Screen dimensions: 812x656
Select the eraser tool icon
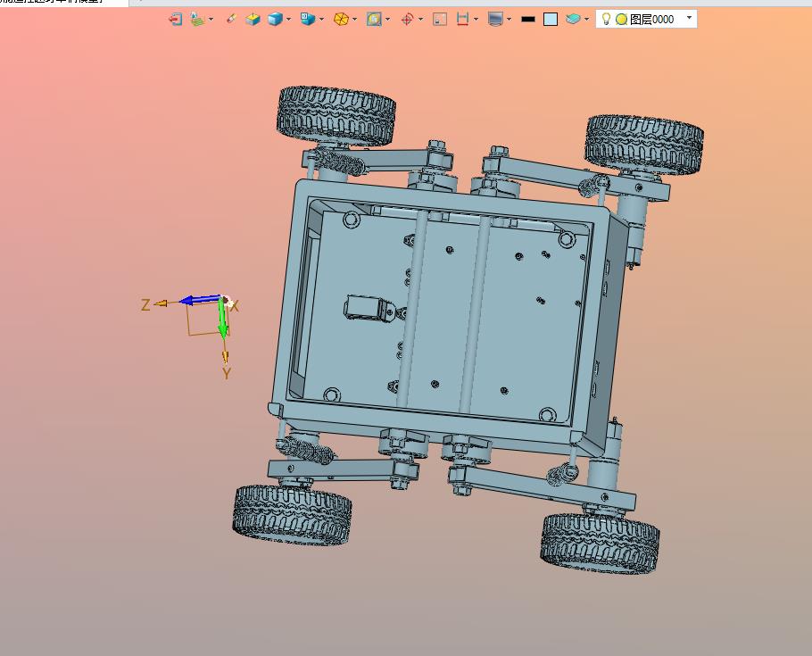(231, 19)
